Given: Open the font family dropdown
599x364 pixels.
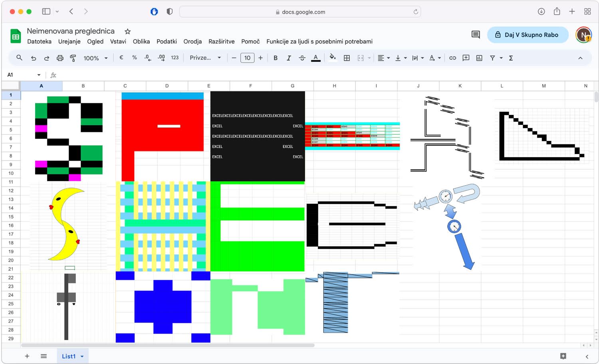Looking at the screenshot, I should tap(205, 57).
